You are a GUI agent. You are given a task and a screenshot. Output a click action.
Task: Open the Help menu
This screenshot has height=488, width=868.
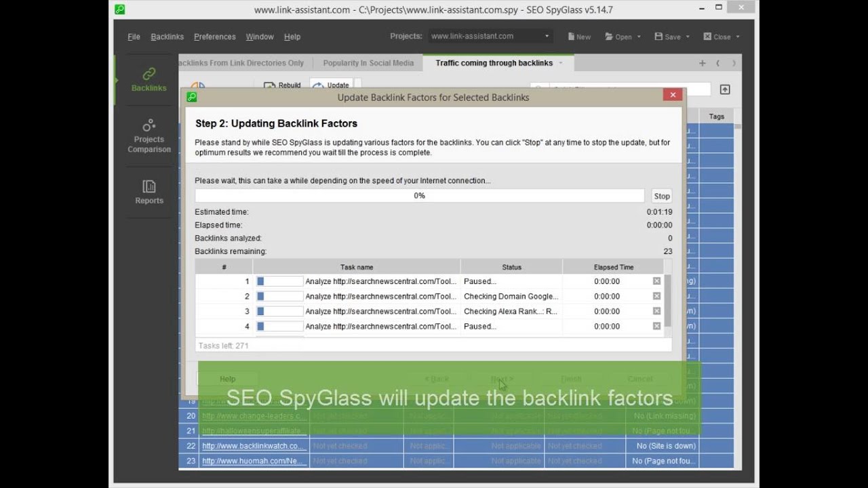[292, 37]
